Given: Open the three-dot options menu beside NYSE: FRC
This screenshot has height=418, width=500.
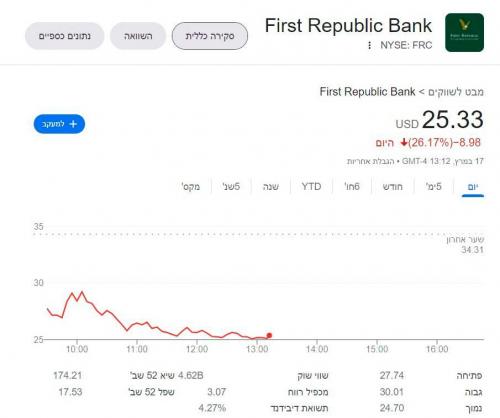Looking at the screenshot, I should coord(369,45).
